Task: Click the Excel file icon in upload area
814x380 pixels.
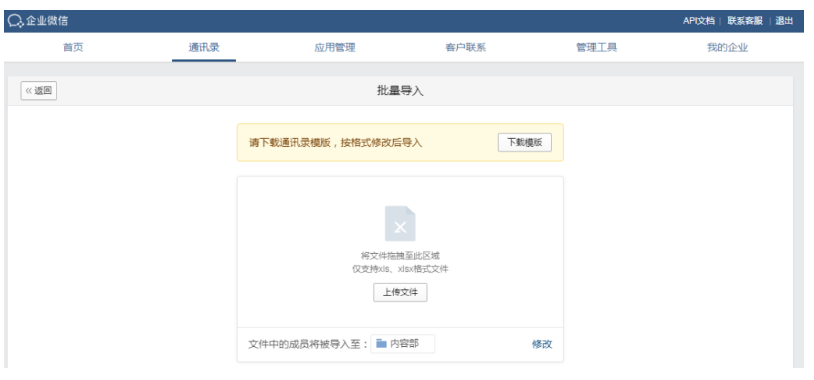Action: point(400,223)
